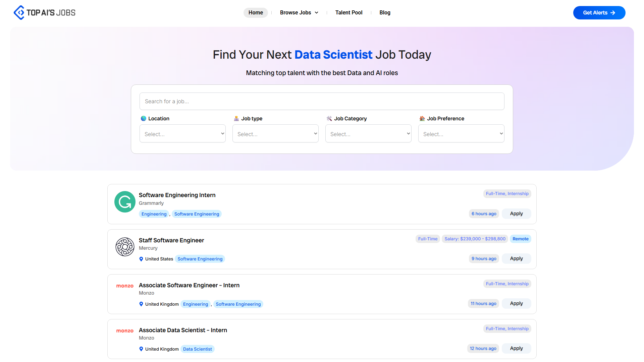
Task: Open the Job type select dropdown
Action: tap(275, 133)
